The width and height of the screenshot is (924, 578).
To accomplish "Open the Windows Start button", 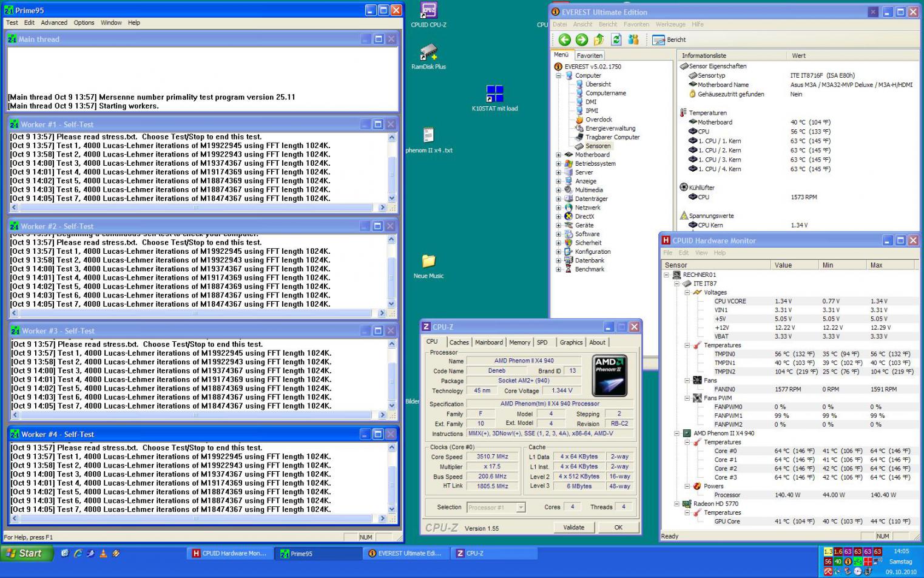I will pos(25,553).
